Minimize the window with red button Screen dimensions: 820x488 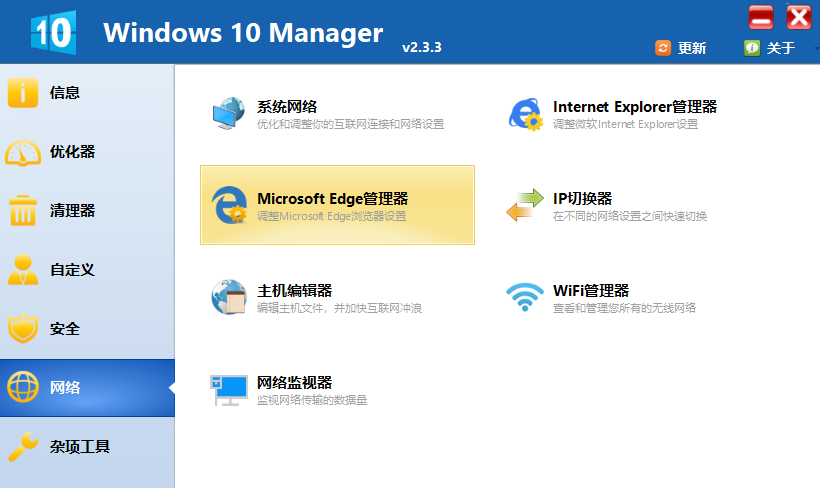[761, 17]
